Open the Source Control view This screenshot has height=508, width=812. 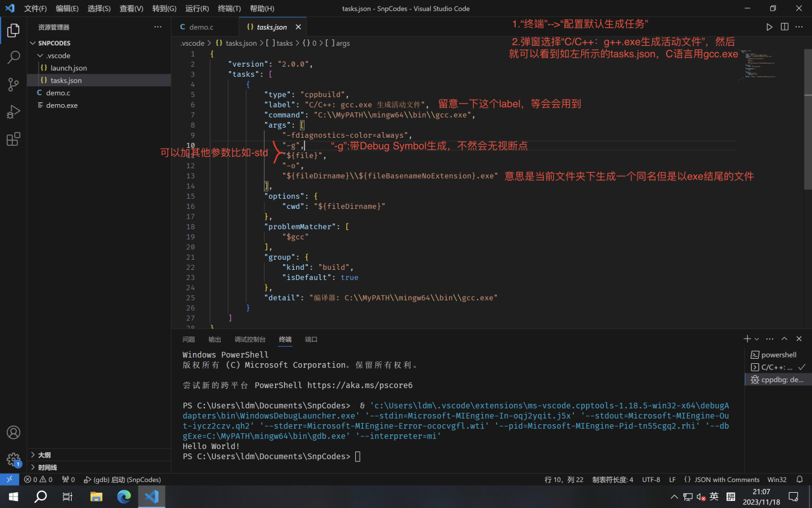13,84
